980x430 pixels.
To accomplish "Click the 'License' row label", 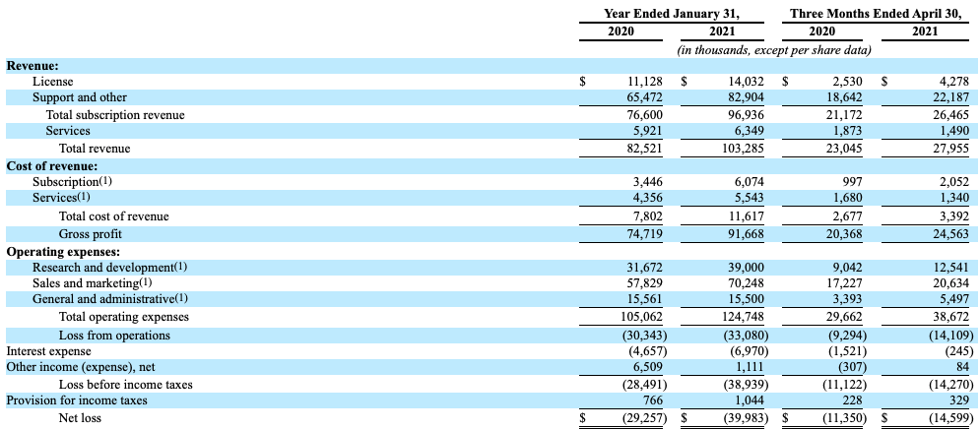I will pos(52,81).
